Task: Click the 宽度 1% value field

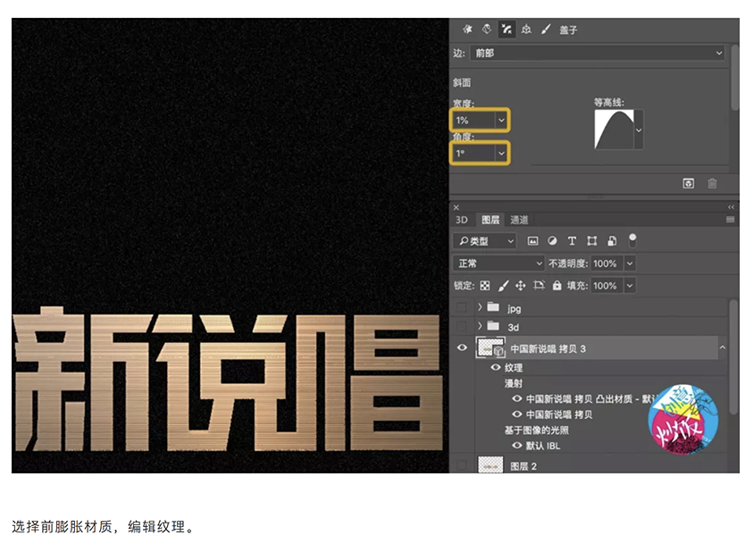Action: pyautogui.click(x=473, y=121)
